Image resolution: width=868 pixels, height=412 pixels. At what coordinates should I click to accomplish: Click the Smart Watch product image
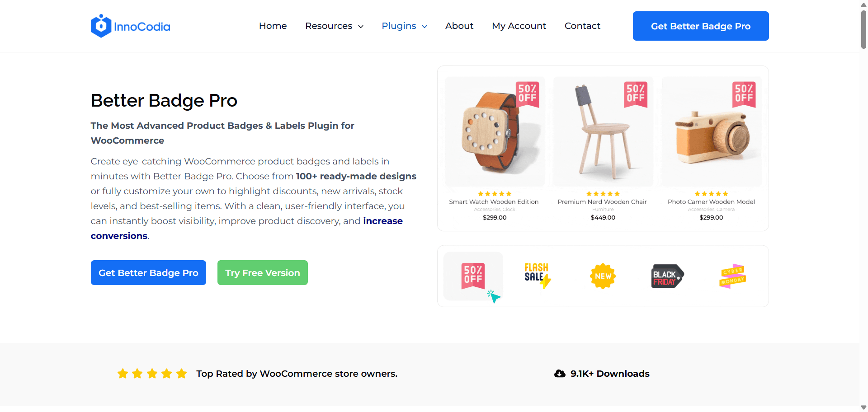click(x=495, y=131)
